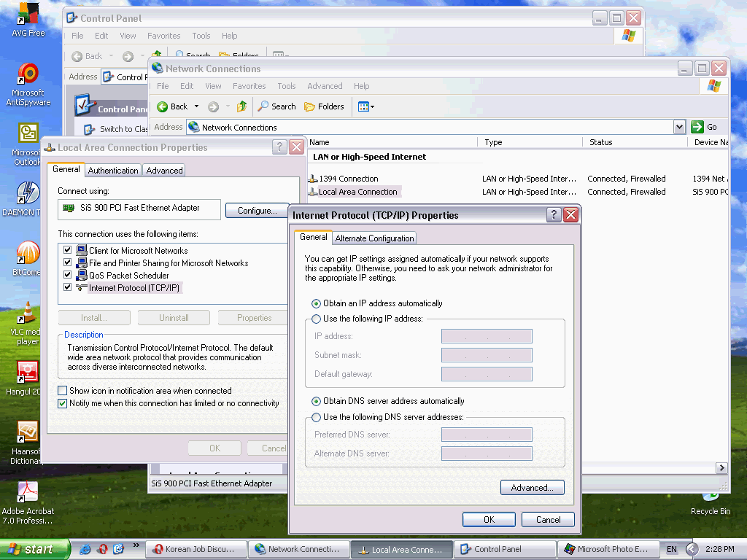Expand the Address bar dropdown in Network Connections

pyautogui.click(x=679, y=127)
